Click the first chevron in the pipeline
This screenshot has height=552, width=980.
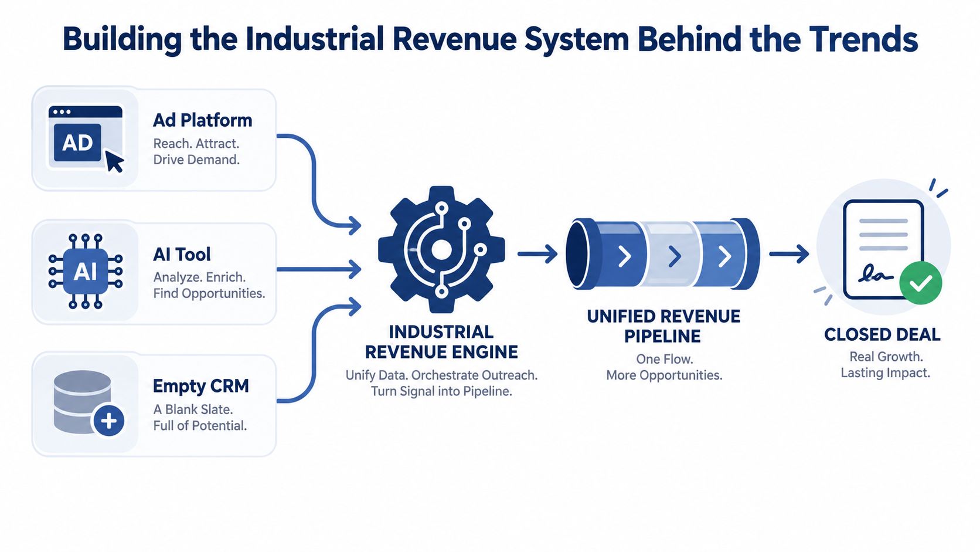625,256
